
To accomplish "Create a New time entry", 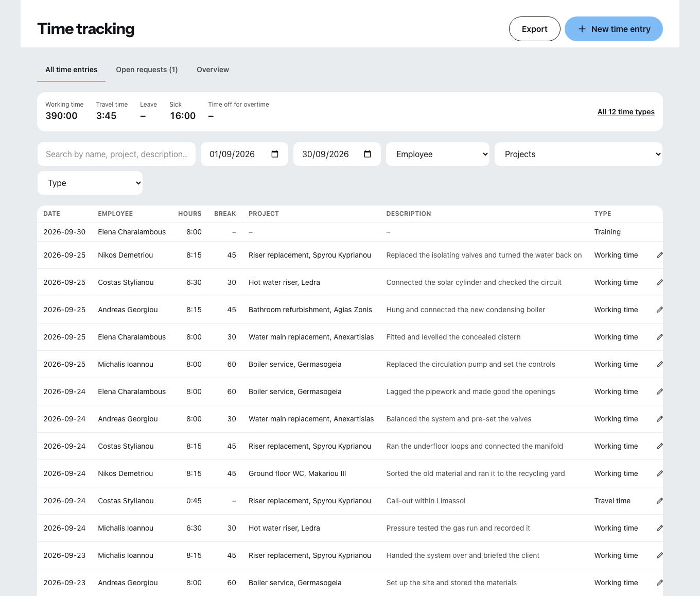I will pyautogui.click(x=614, y=29).
